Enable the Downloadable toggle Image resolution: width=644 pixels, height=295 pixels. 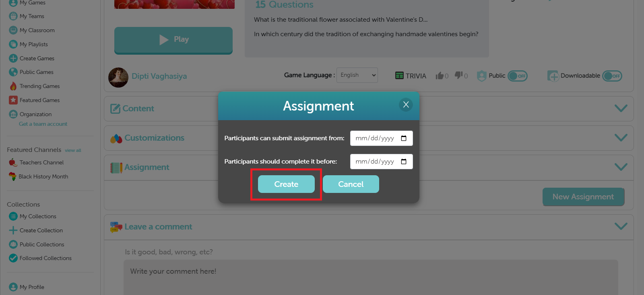pyautogui.click(x=612, y=76)
